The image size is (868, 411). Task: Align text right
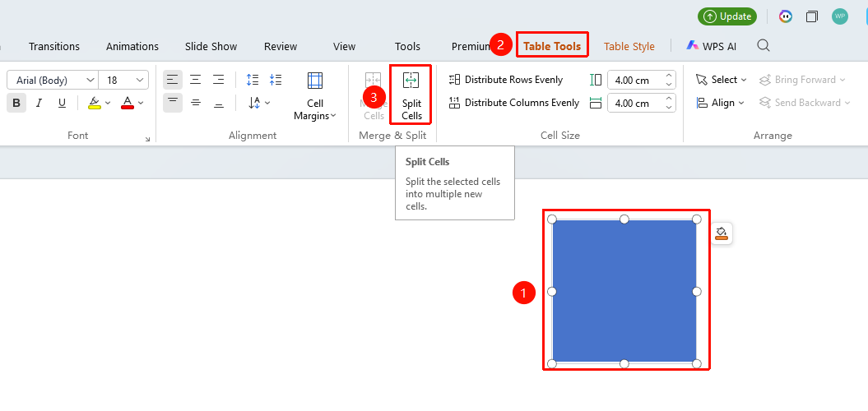pyautogui.click(x=218, y=80)
